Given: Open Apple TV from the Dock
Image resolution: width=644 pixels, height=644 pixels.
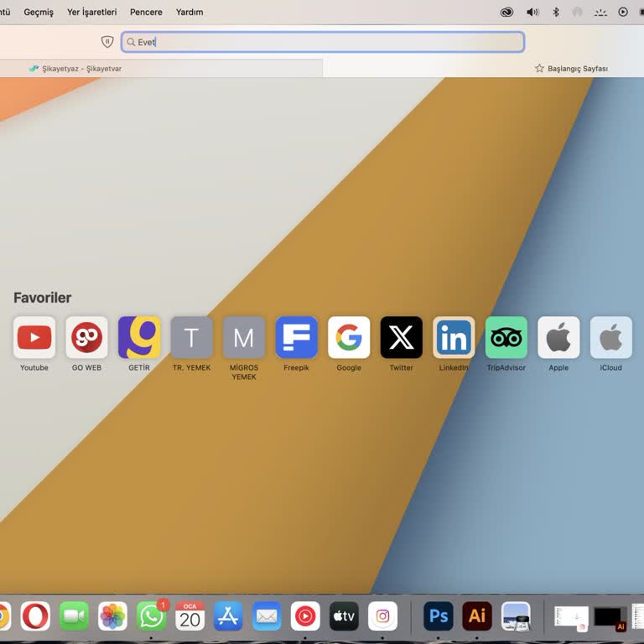Looking at the screenshot, I should 344,615.
